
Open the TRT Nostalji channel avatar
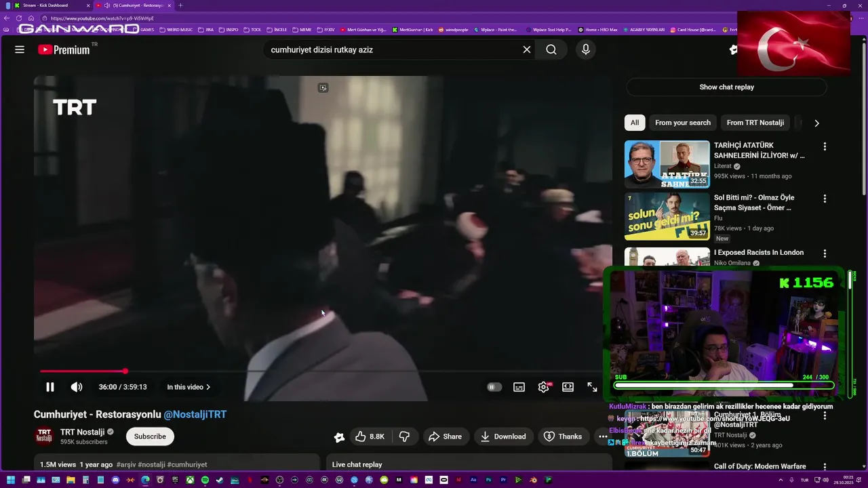point(44,436)
